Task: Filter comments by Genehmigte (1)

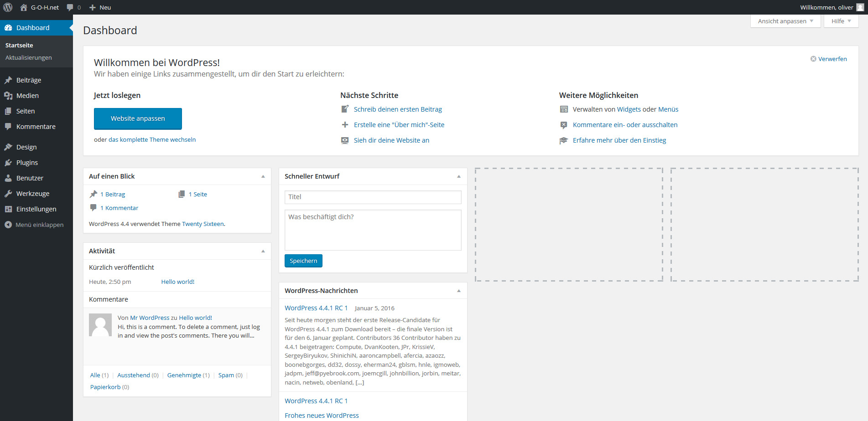Action: 188,375
